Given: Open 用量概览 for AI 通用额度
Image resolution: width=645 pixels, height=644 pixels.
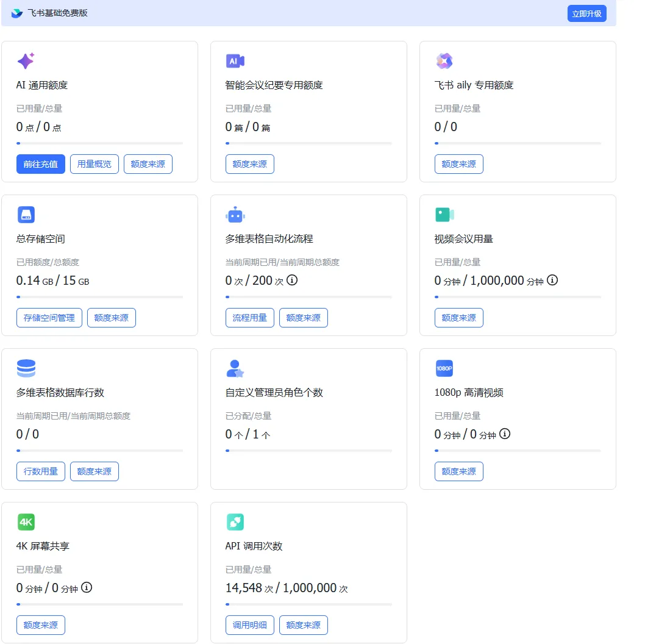Looking at the screenshot, I should (x=94, y=164).
